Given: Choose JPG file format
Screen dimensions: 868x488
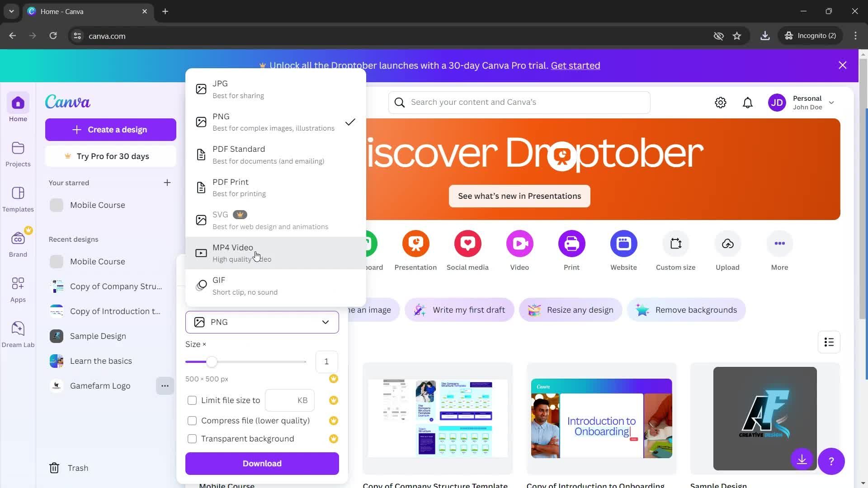Looking at the screenshot, I should coord(276,89).
